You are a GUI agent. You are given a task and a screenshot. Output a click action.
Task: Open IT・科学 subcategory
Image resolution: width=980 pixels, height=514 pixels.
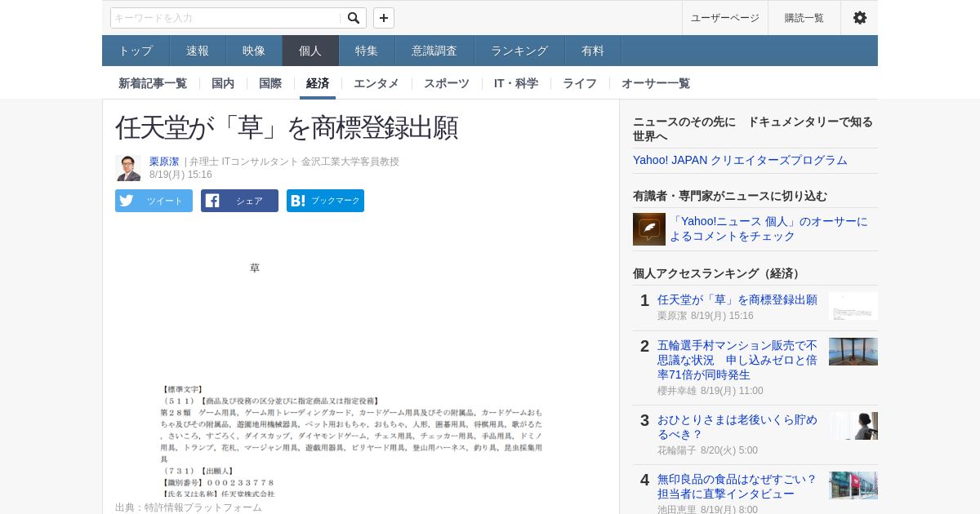pyautogui.click(x=516, y=83)
